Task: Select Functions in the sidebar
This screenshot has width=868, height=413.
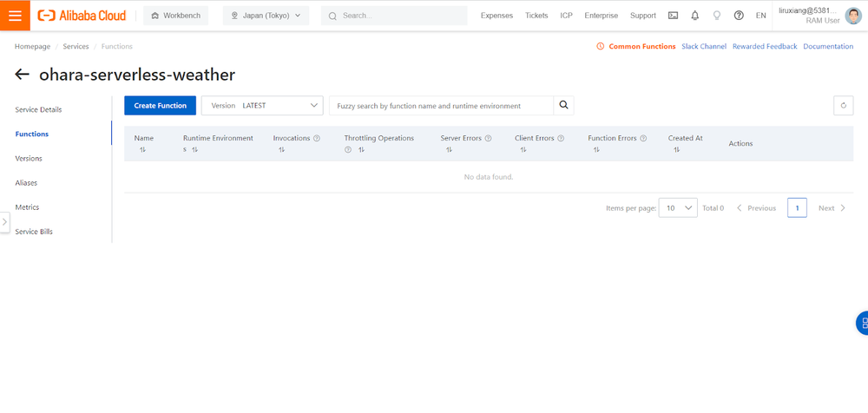Action: click(x=31, y=134)
